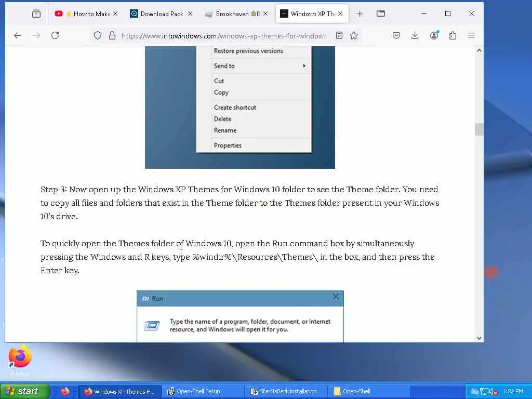Go forward to next page
The height and width of the screenshot is (399, 532).
click(x=36, y=35)
